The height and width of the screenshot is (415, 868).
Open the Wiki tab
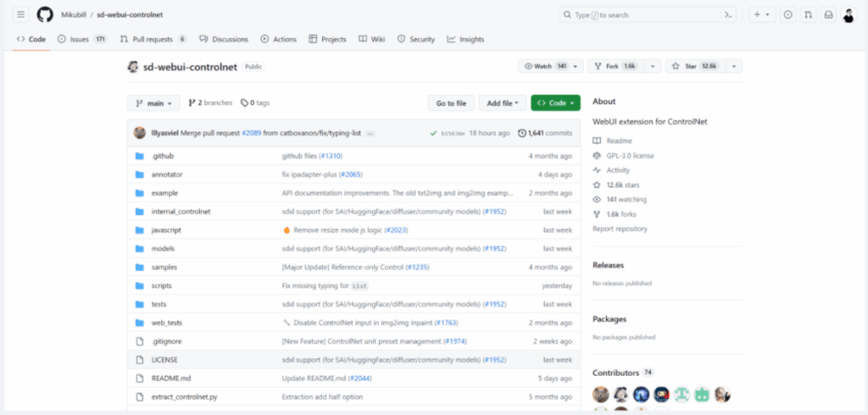click(371, 39)
